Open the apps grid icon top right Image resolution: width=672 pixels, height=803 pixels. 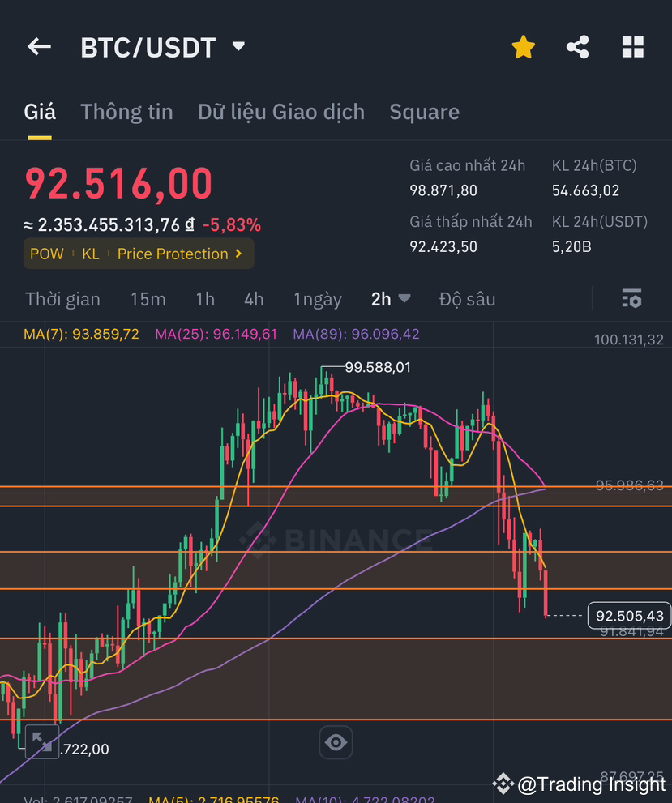(633, 46)
